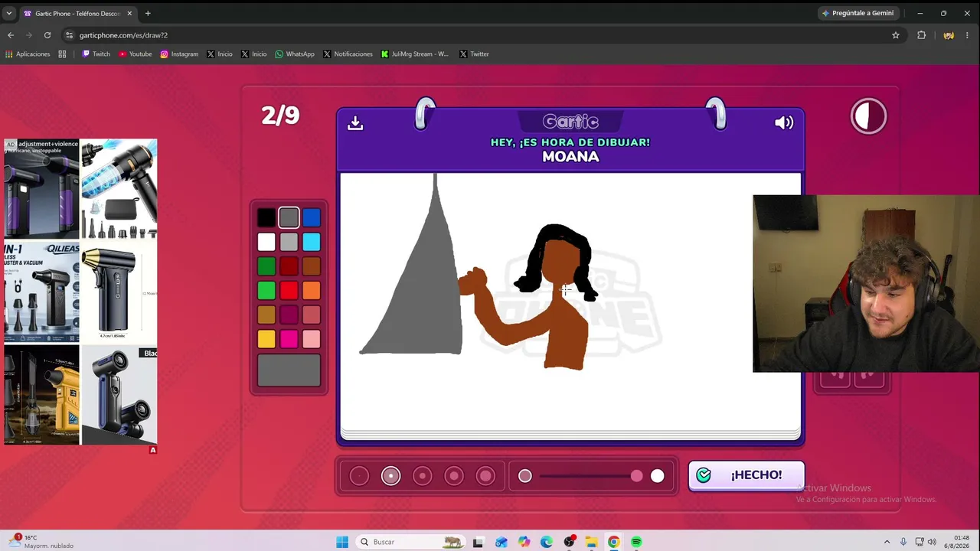Open the Twitch bookmark
The width and height of the screenshot is (980, 551).
[96, 54]
